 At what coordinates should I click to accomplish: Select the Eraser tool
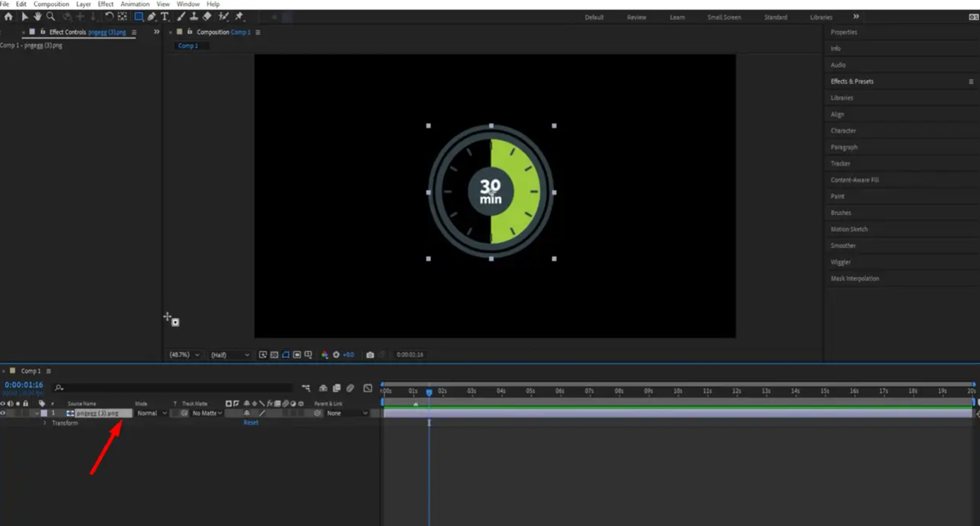click(206, 17)
